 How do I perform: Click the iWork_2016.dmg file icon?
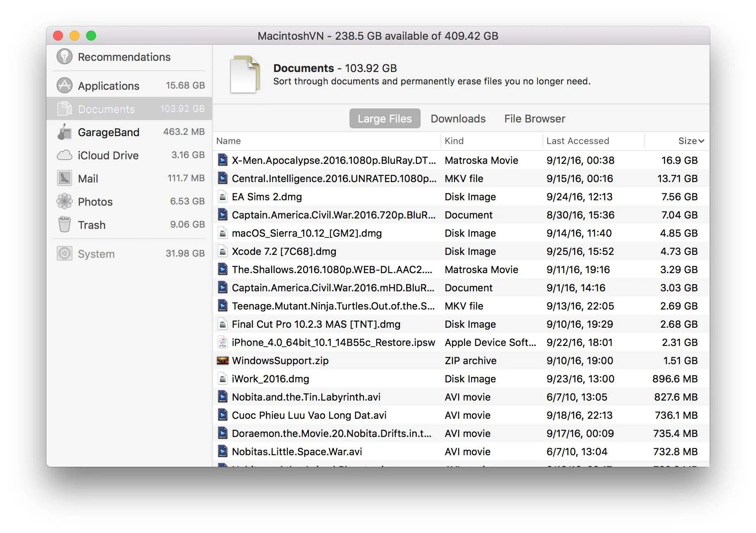(x=223, y=379)
